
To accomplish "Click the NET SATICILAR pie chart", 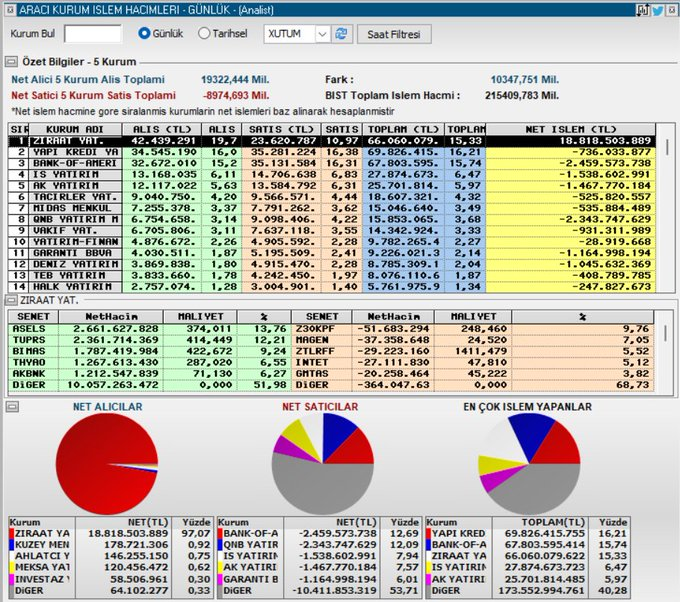I will [x=323, y=464].
